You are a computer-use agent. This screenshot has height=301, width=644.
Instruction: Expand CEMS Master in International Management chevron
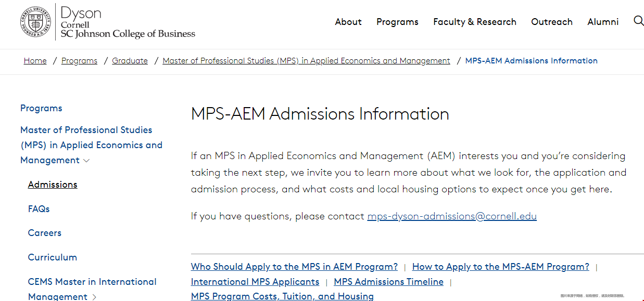tap(94, 297)
